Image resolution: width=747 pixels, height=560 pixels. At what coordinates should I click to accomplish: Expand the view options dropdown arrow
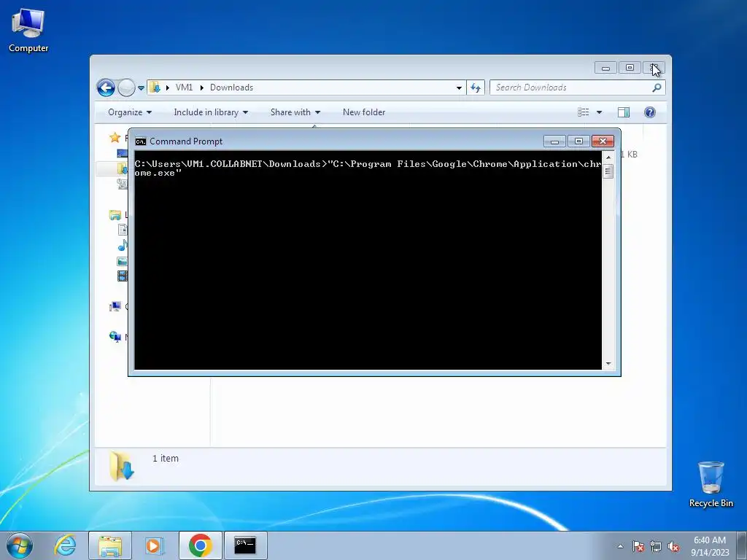coord(600,112)
